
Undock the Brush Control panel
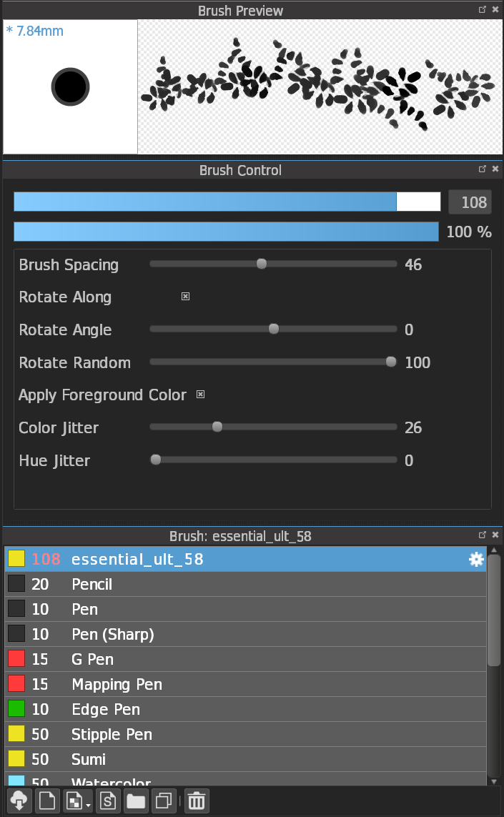(x=483, y=169)
